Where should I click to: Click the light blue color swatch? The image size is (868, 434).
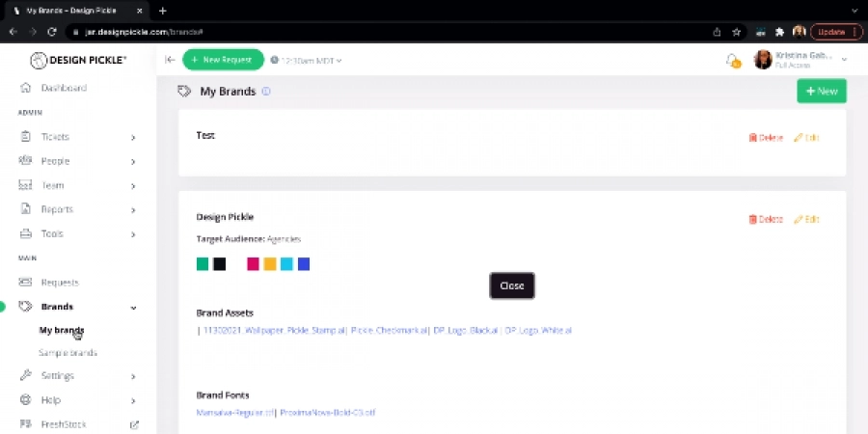coord(286,264)
